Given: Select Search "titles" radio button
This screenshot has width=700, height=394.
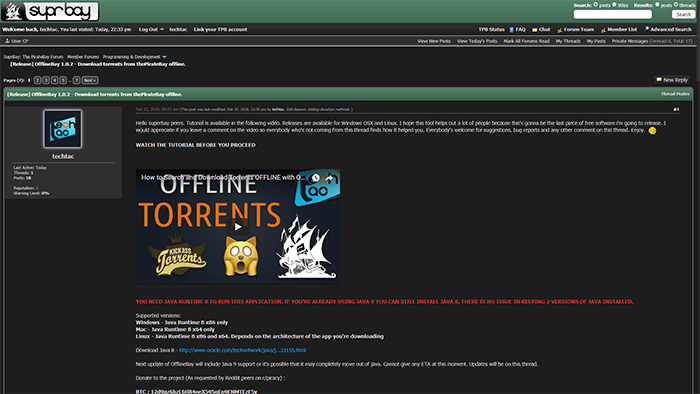Looking at the screenshot, I should pyautogui.click(x=614, y=4).
